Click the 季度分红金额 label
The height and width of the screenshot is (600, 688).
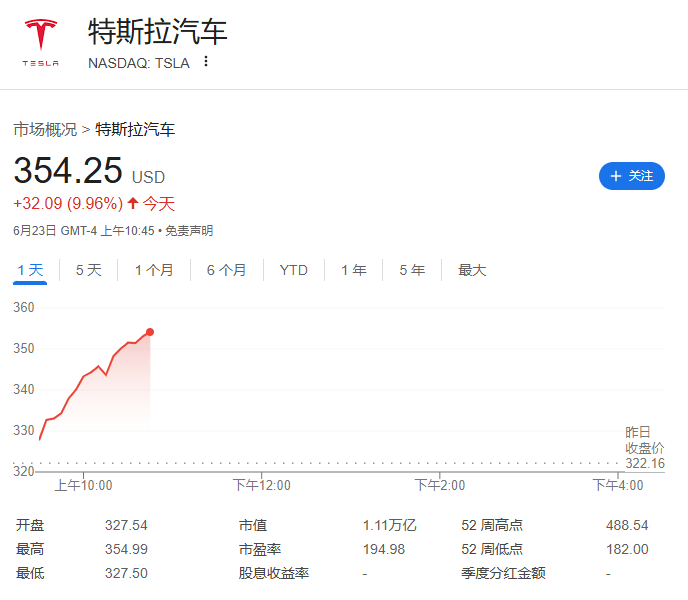click(x=503, y=573)
